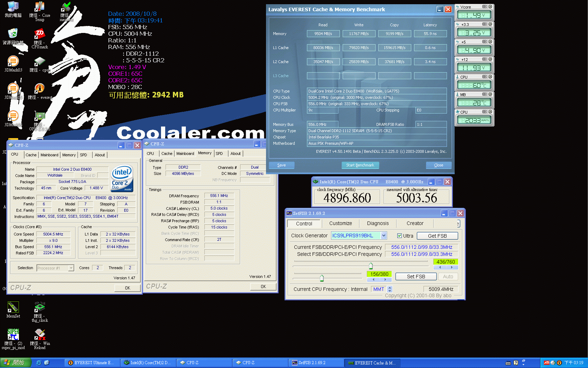Screen dimensions: 588x368
Task: Open the Clock Generator dropdown in SetFSB
Action: 384,236
